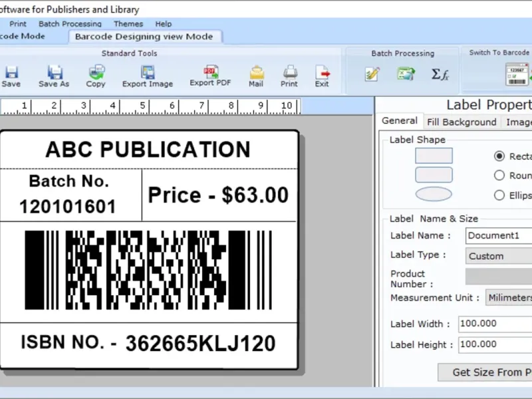
Task: Click the Switch To Barcode mode icon
Action: click(x=518, y=74)
